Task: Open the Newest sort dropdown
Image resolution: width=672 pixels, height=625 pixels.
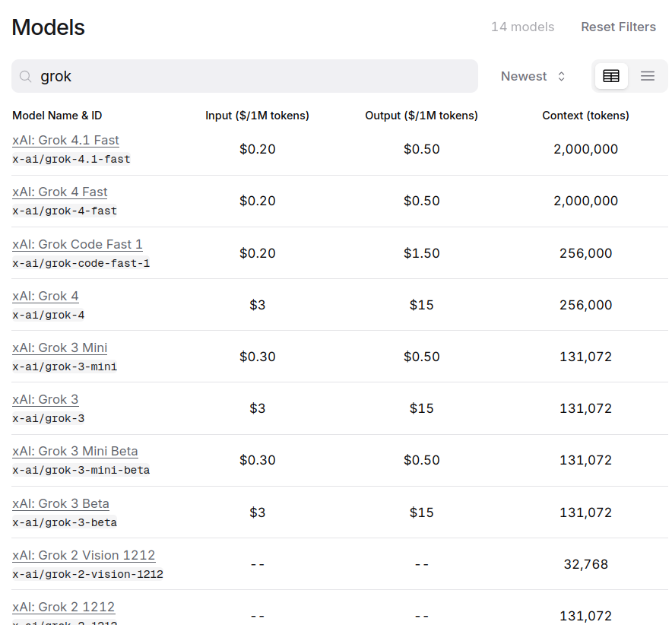Action: coord(533,76)
